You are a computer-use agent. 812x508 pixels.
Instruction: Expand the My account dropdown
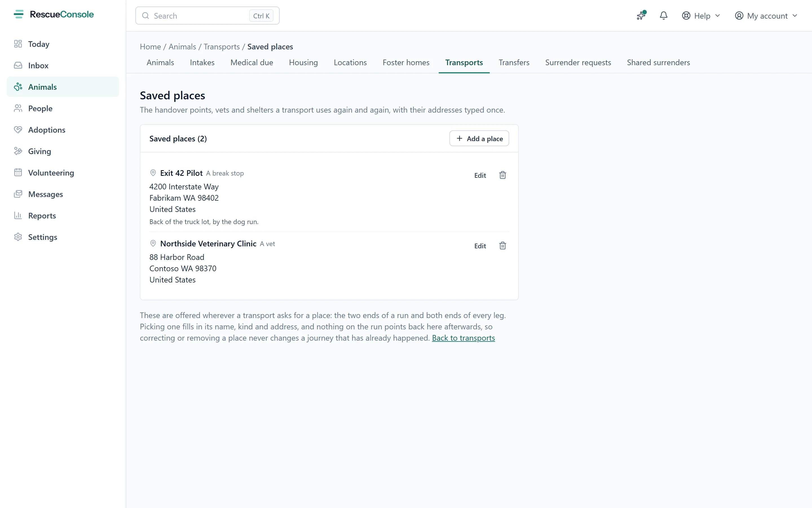point(766,16)
